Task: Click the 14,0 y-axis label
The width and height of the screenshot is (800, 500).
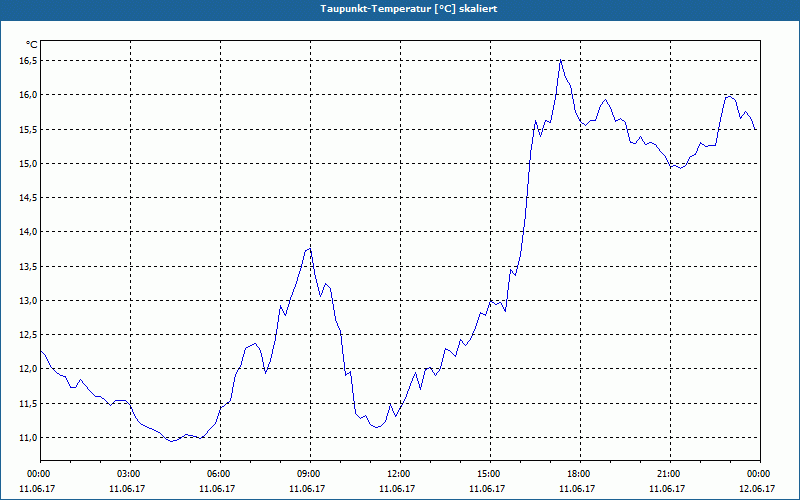Action: (29, 232)
